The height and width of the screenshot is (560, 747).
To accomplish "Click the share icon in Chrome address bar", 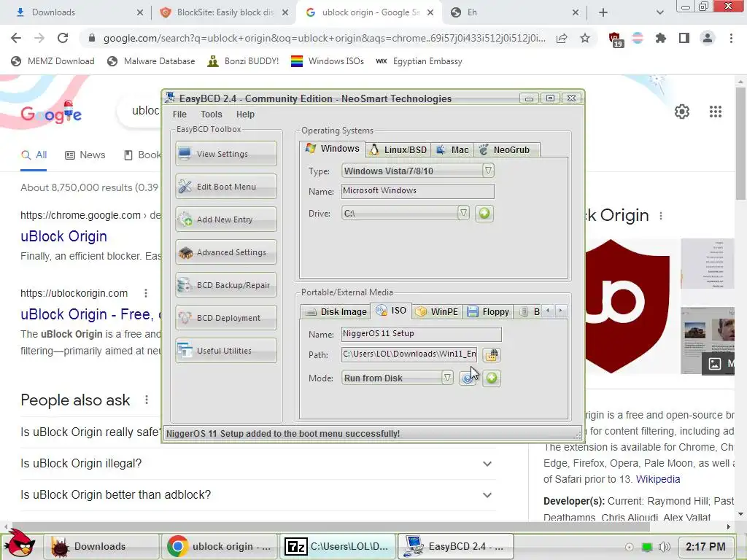I will pyautogui.click(x=562, y=38).
